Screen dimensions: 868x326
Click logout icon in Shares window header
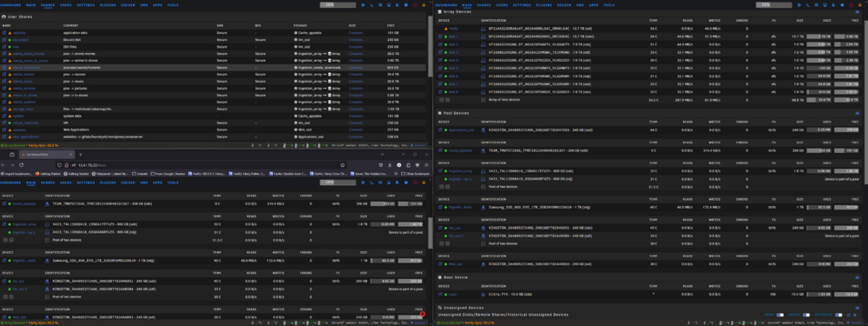[363, 5]
